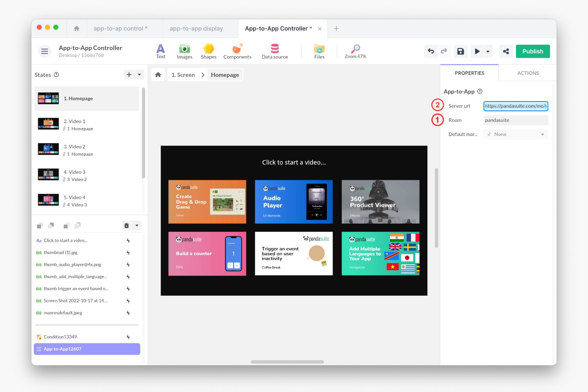Image resolution: width=588 pixels, height=392 pixels.
Task: Click the green Publish button
Action: pos(532,51)
